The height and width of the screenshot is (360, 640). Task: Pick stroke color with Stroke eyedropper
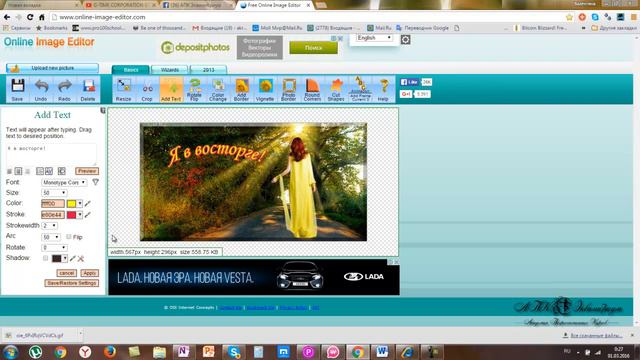point(87,214)
